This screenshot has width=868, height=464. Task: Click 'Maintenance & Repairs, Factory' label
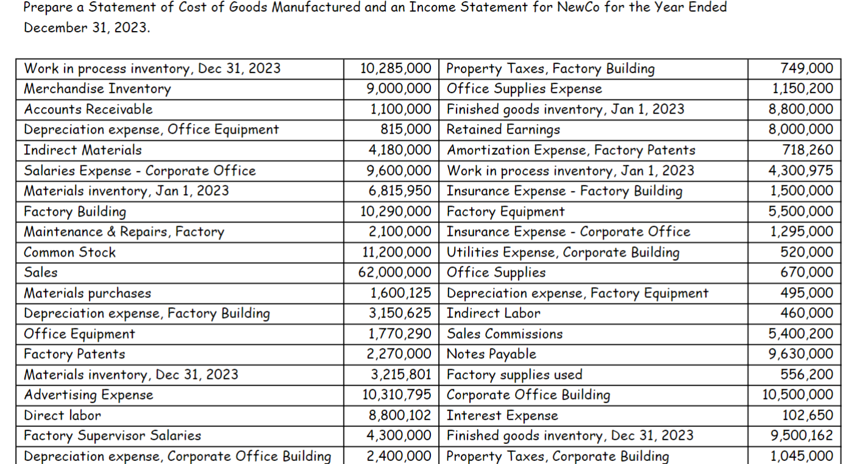124,232
